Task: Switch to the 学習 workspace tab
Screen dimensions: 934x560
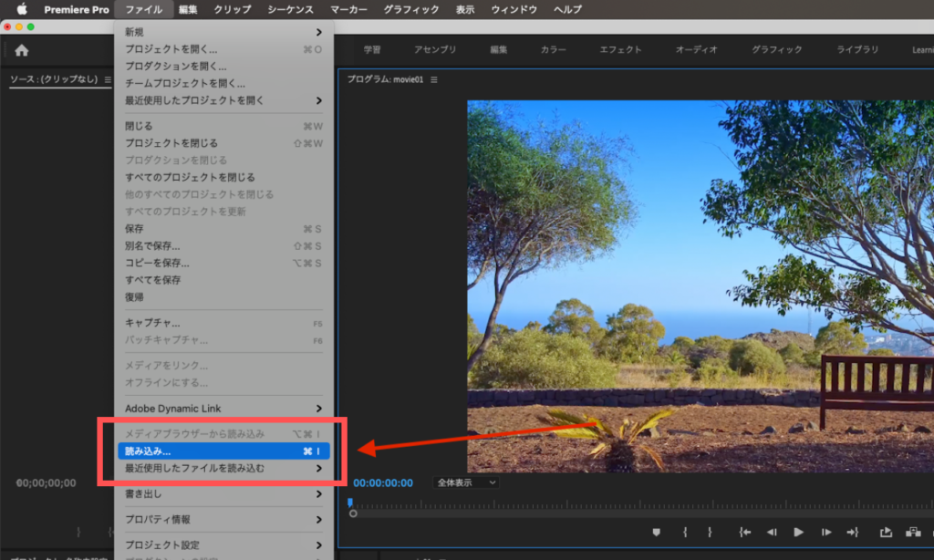Action: tap(372, 50)
